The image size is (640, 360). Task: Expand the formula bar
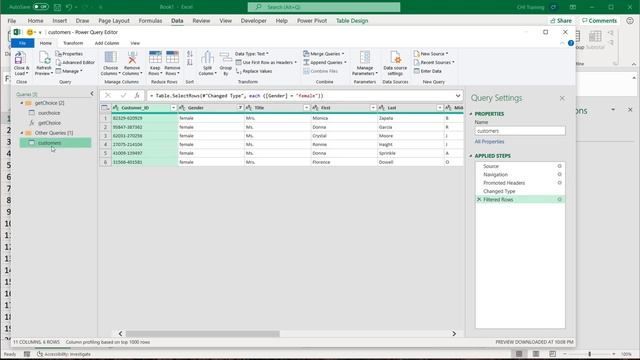[x=458, y=96]
